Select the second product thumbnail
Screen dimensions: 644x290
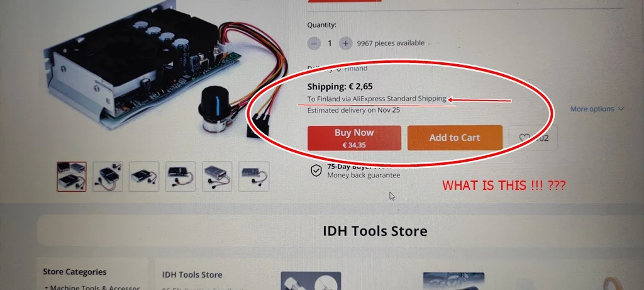point(108,177)
